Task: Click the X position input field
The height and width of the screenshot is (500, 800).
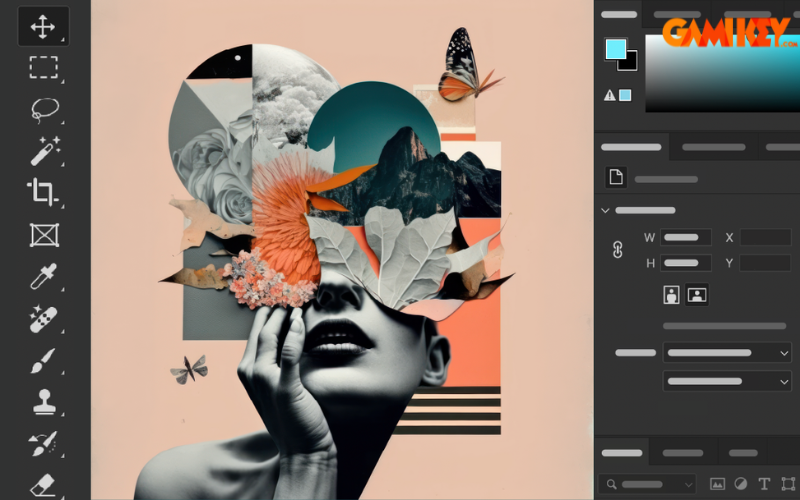Action: pos(765,237)
